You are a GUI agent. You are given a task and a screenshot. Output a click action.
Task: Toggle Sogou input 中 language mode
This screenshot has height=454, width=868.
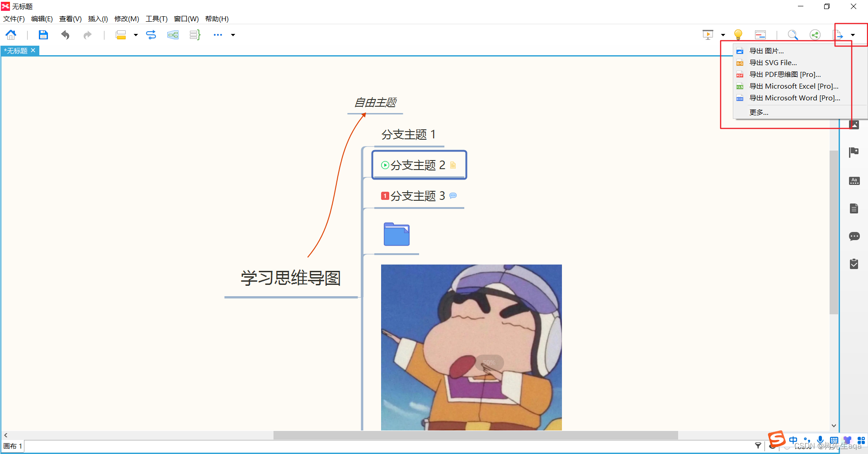[793, 440]
